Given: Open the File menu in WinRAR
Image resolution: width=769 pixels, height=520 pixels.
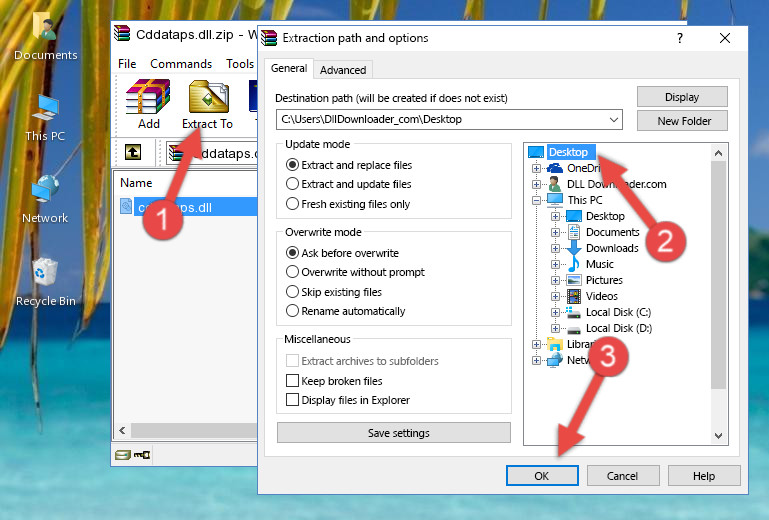Looking at the screenshot, I should (x=127, y=64).
